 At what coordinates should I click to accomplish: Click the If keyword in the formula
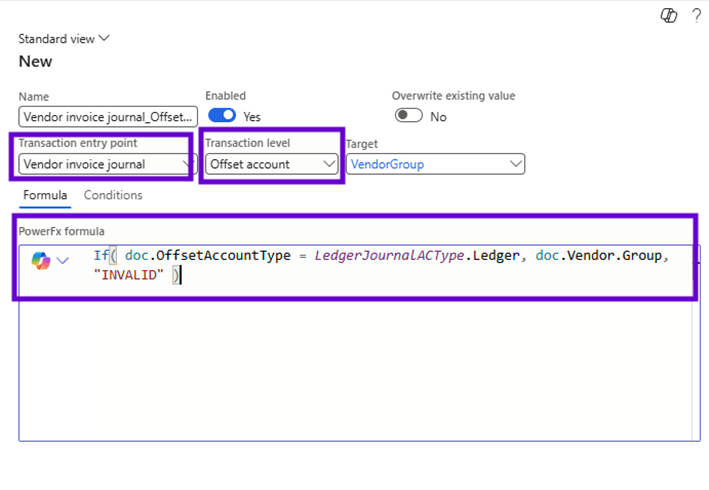[x=101, y=256]
